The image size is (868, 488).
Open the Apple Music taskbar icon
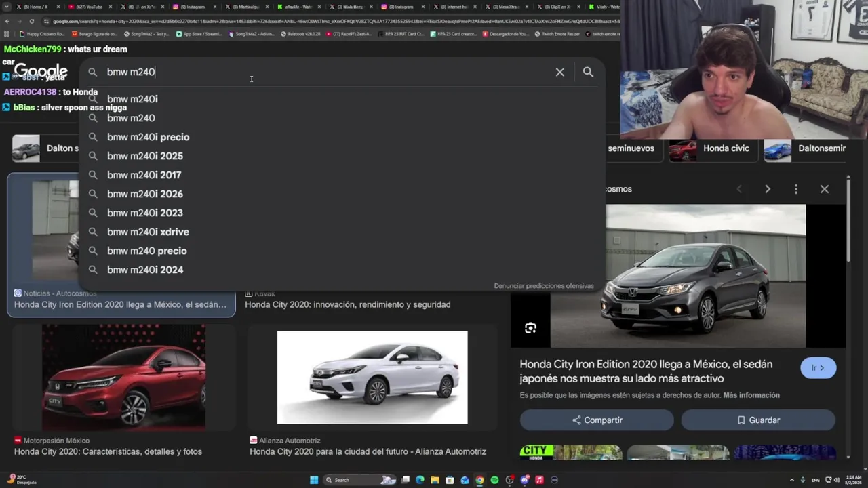pyautogui.click(x=539, y=480)
